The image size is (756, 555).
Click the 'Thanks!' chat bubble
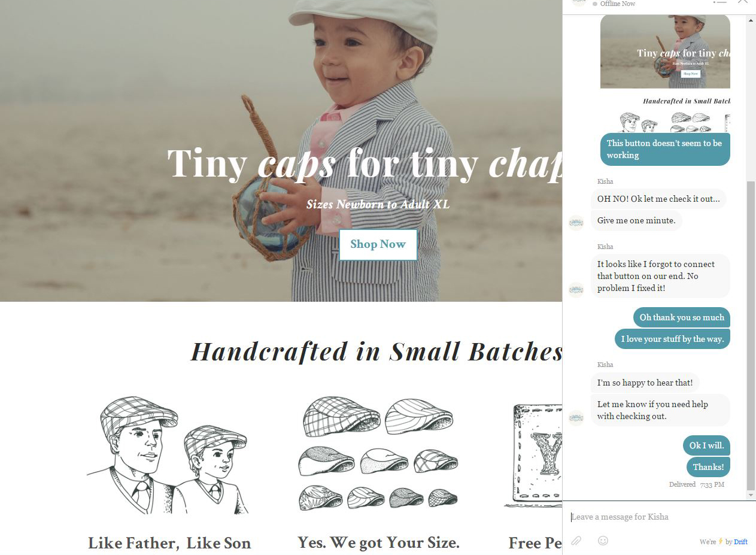point(708,467)
